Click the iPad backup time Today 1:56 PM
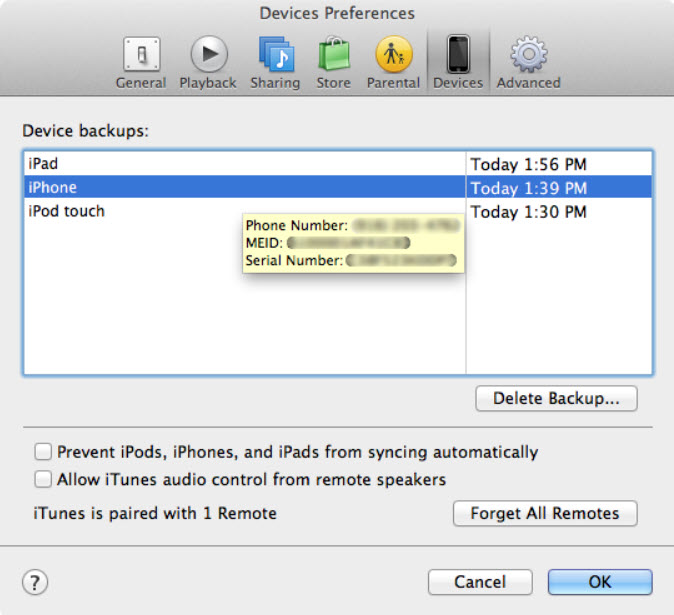The width and height of the screenshot is (674, 615). point(528,163)
